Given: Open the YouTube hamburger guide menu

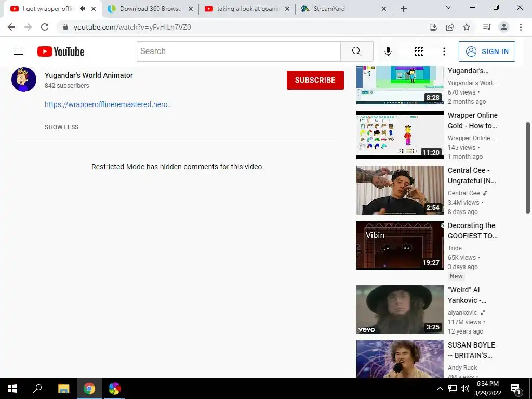Looking at the screenshot, I should (19, 51).
